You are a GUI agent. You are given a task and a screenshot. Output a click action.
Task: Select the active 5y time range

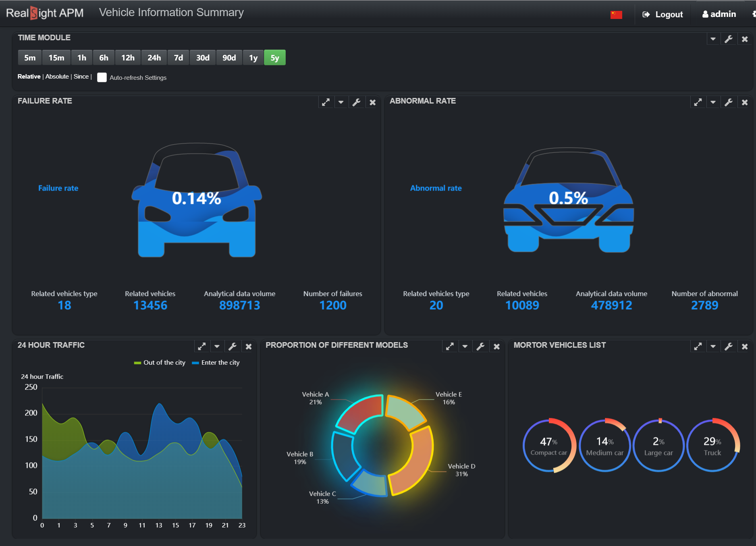(275, 58)
